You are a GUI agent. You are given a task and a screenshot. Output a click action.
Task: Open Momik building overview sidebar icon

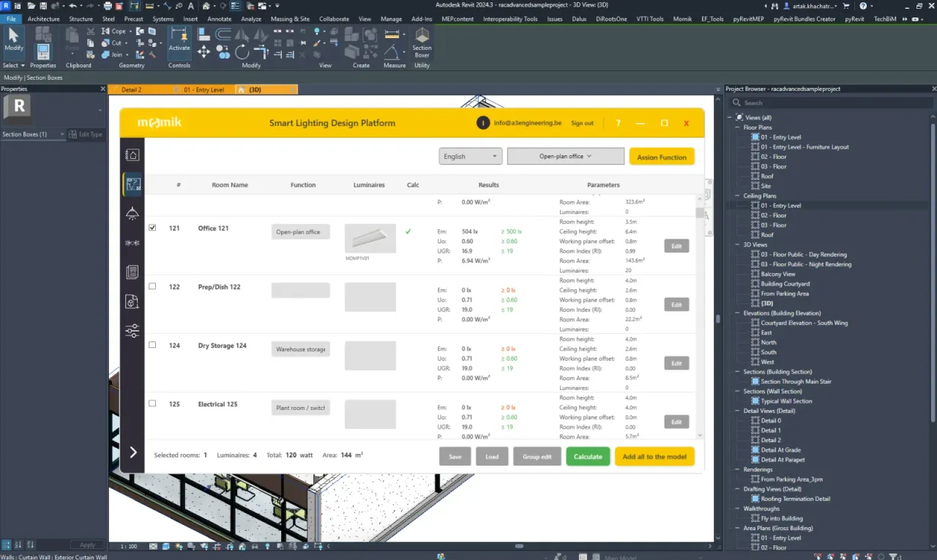tap(132, 154)
